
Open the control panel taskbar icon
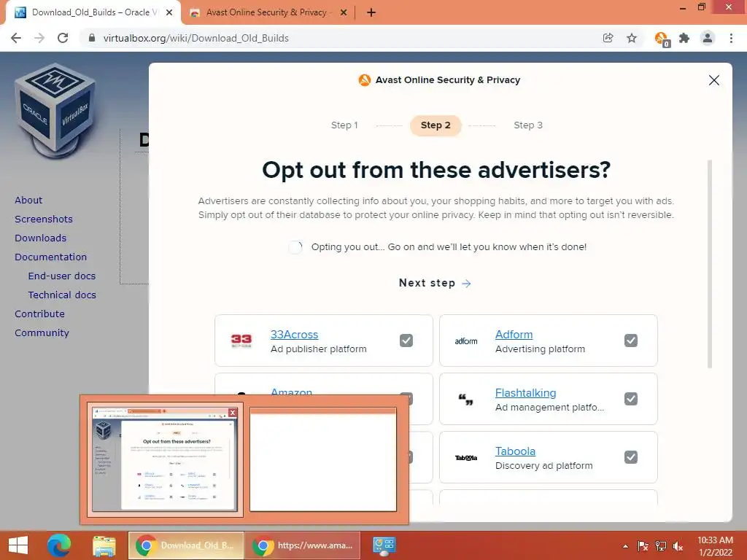click(x=384, y=545)
